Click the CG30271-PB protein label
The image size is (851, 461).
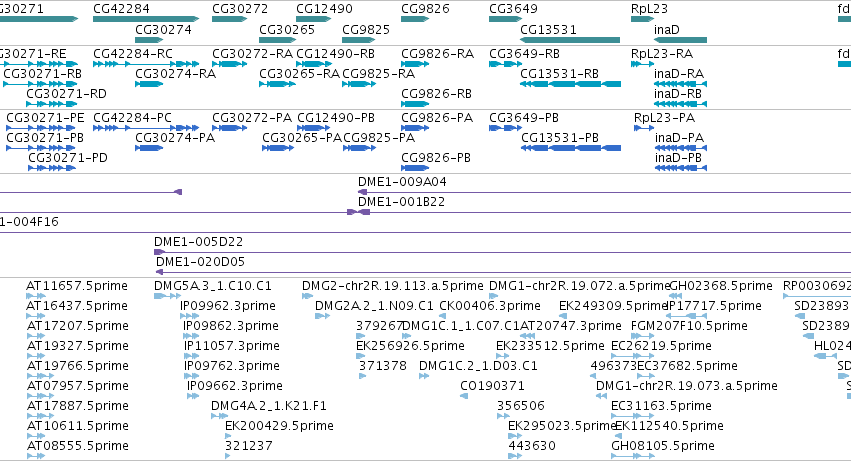point(45,138)
